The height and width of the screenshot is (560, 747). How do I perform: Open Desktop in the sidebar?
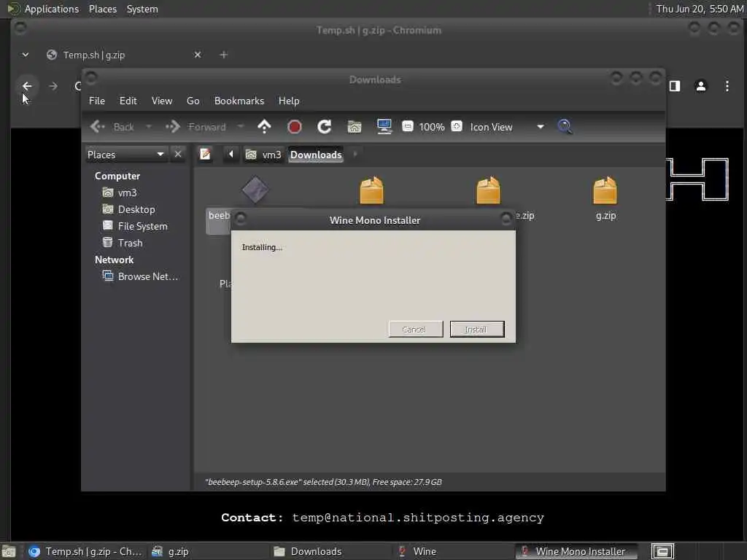(x=128, y=209)
